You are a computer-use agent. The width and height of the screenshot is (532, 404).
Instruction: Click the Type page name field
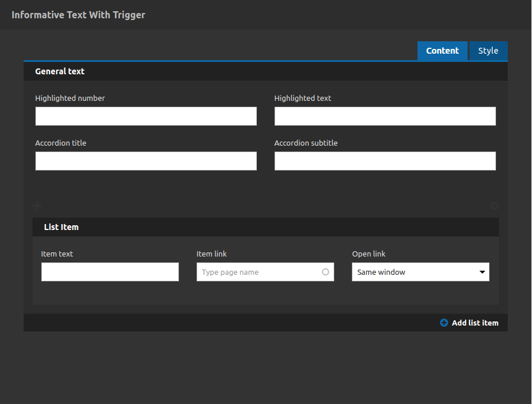coord(265,272)
